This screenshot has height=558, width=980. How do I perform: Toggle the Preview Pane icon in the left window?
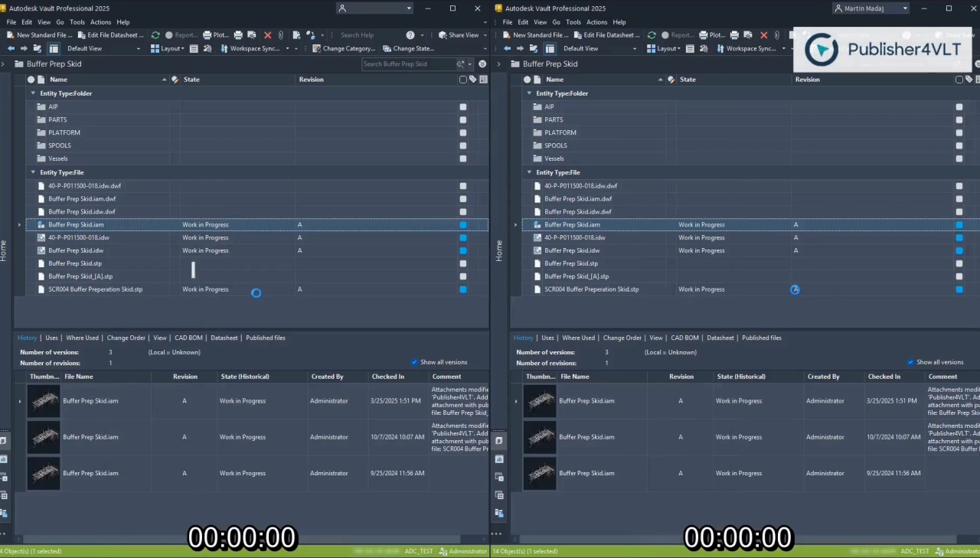pyautogui.click(x=54, y=48)
